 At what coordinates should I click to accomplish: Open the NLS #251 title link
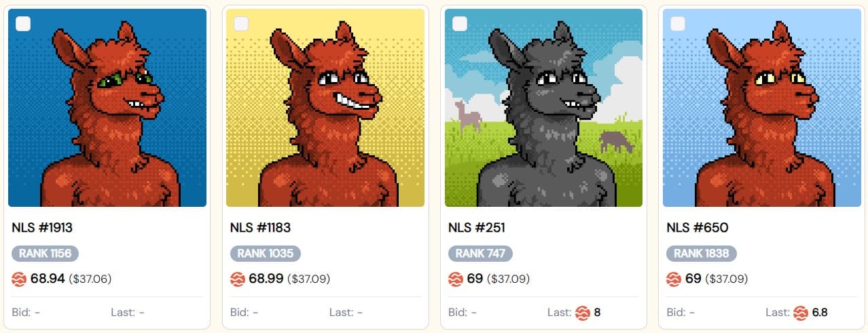pyautogui.click(x=477, y=228)
